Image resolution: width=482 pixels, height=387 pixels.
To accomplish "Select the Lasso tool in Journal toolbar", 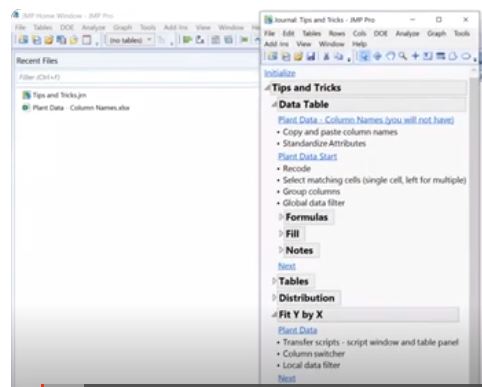I will click(x=390, y=56).
